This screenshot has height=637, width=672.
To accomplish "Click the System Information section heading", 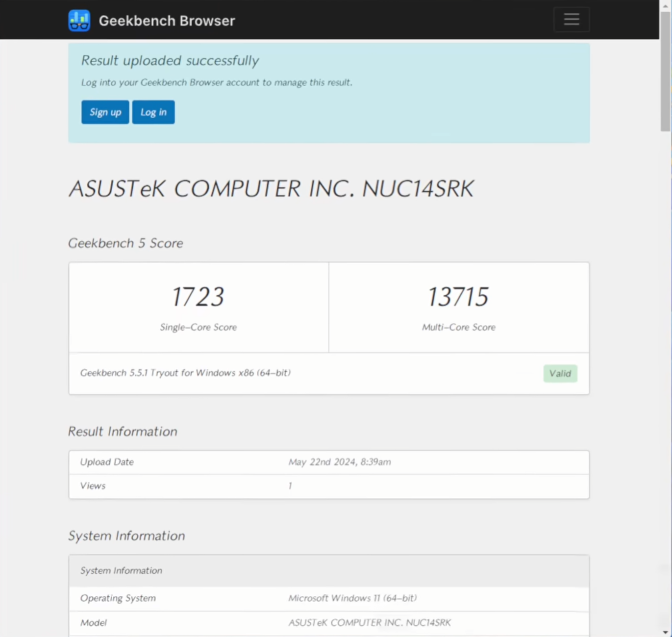I will pos(126,536).
